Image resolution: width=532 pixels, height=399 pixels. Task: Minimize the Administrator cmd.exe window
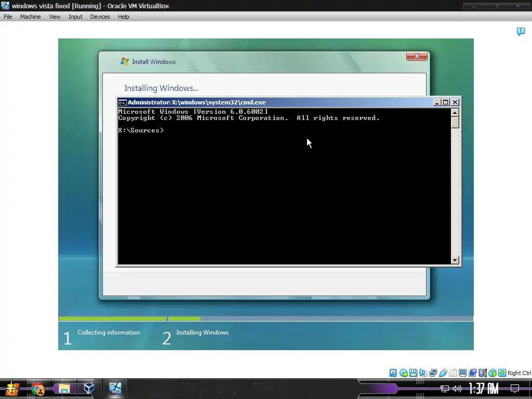click(x=437, y=102)
